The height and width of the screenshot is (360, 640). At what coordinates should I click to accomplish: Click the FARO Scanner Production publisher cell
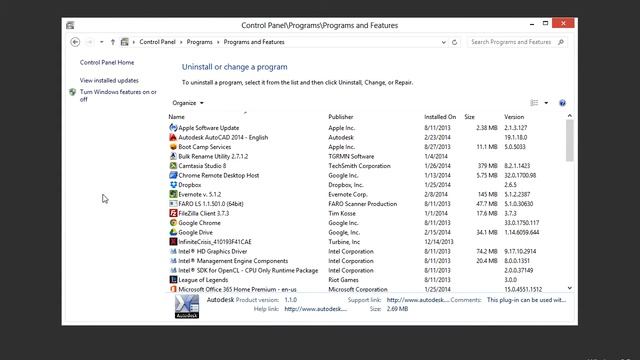point(362,204)
